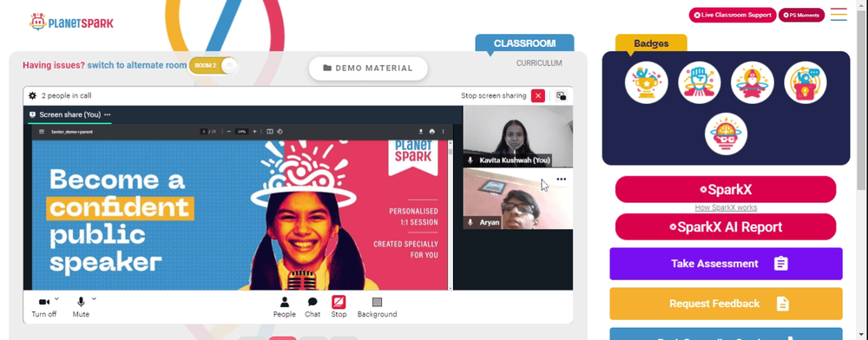Open the hamburger menu
The height and width of the screenshot is (340, 868).
838,15
